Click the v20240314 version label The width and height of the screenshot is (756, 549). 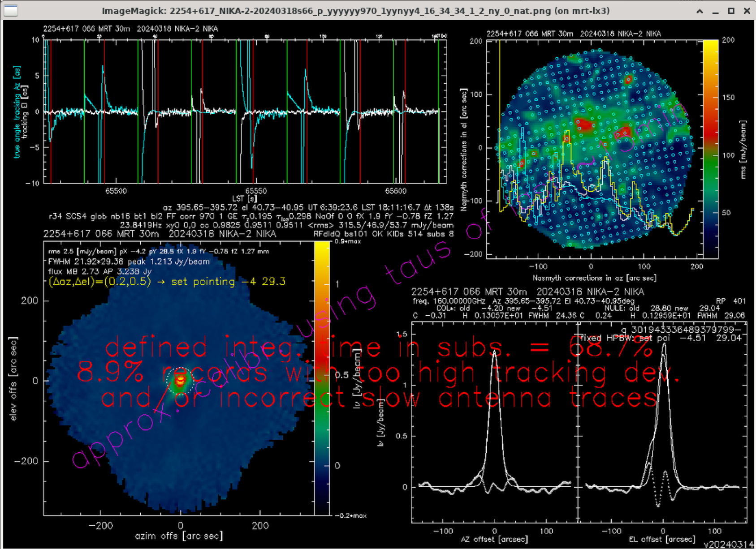[727, 544]
